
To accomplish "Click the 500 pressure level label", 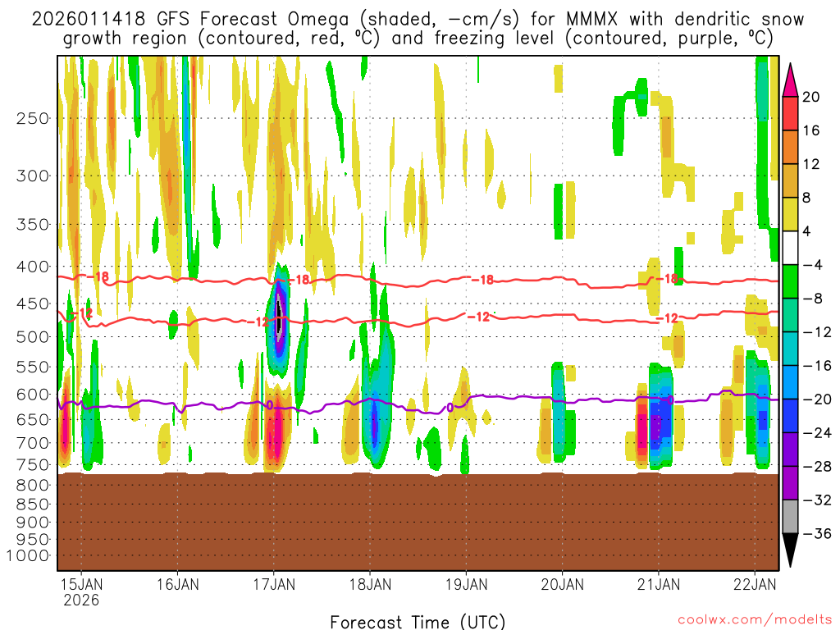I will click(30, 336).
